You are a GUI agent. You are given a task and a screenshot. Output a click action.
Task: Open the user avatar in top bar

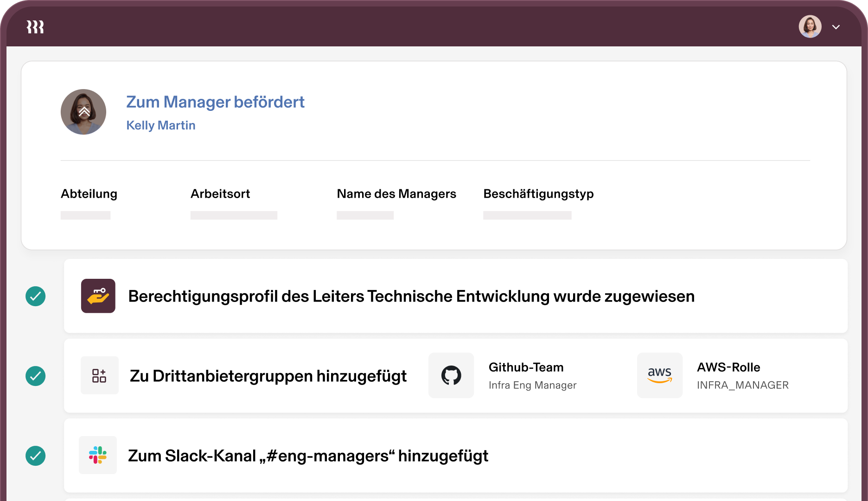click(x=810, y=27)
